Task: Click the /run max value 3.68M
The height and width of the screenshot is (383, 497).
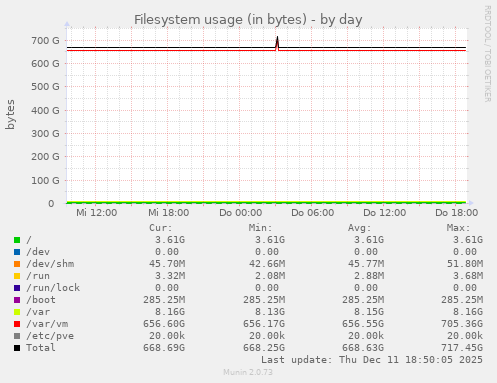Action: coord(468,276)
